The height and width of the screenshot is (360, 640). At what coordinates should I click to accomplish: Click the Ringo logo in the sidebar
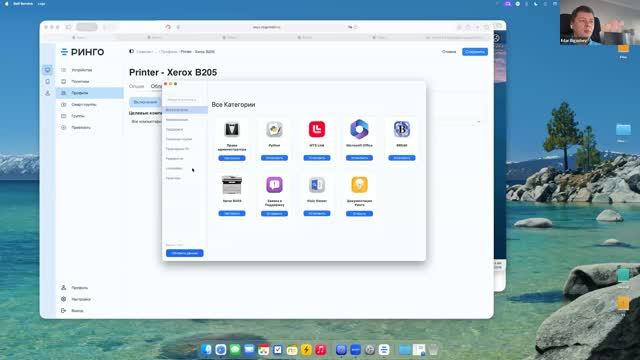[82, 52]
